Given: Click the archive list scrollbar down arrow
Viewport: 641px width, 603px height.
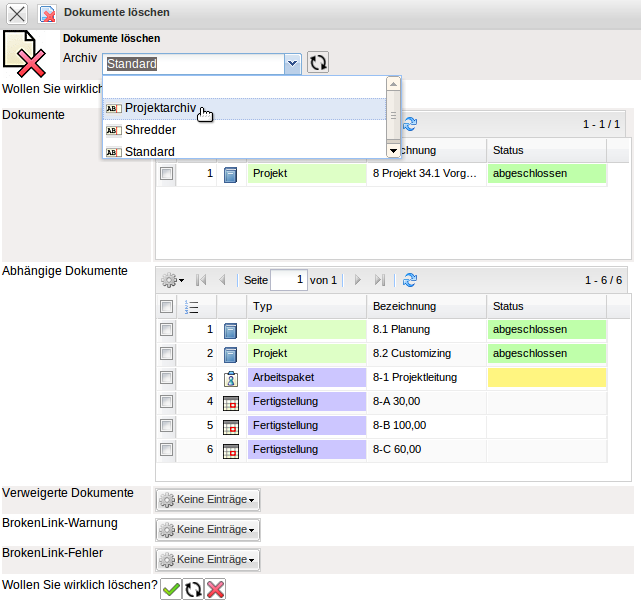Looking at the screenshot, I should [x=393, y=150].
